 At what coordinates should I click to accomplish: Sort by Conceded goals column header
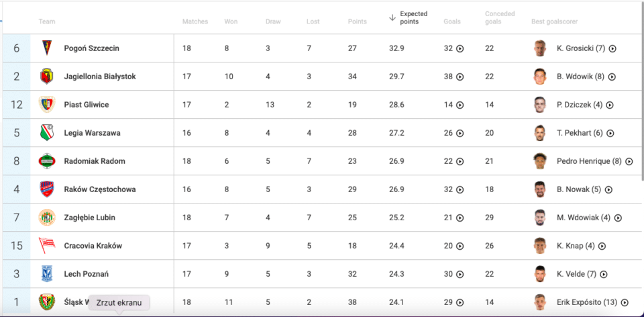click(500, 17)
